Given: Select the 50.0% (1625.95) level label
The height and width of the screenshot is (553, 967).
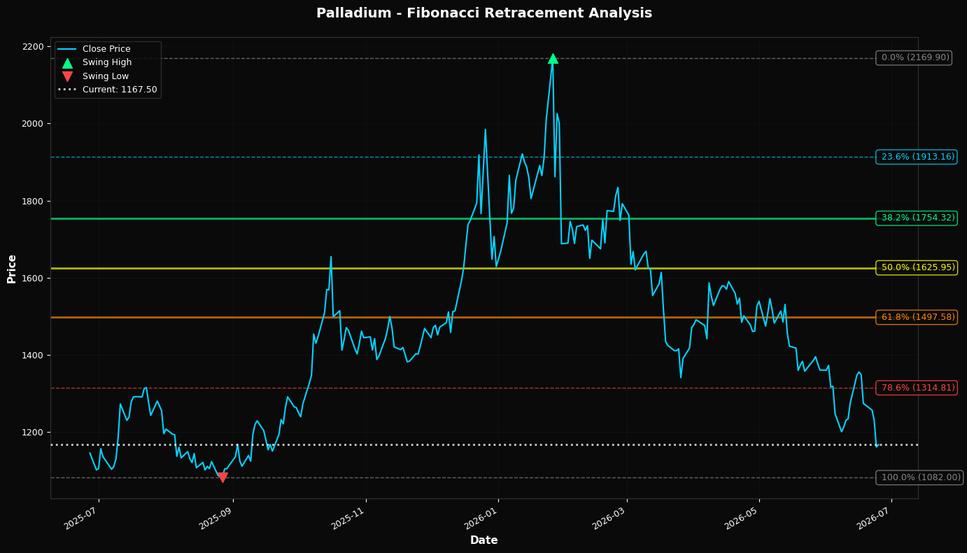Looking at the screenshot, I should [917, 268].
